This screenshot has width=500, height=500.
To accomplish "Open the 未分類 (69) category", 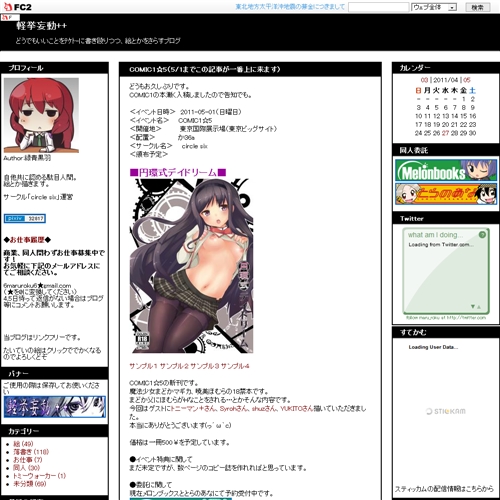I will 30,484.
